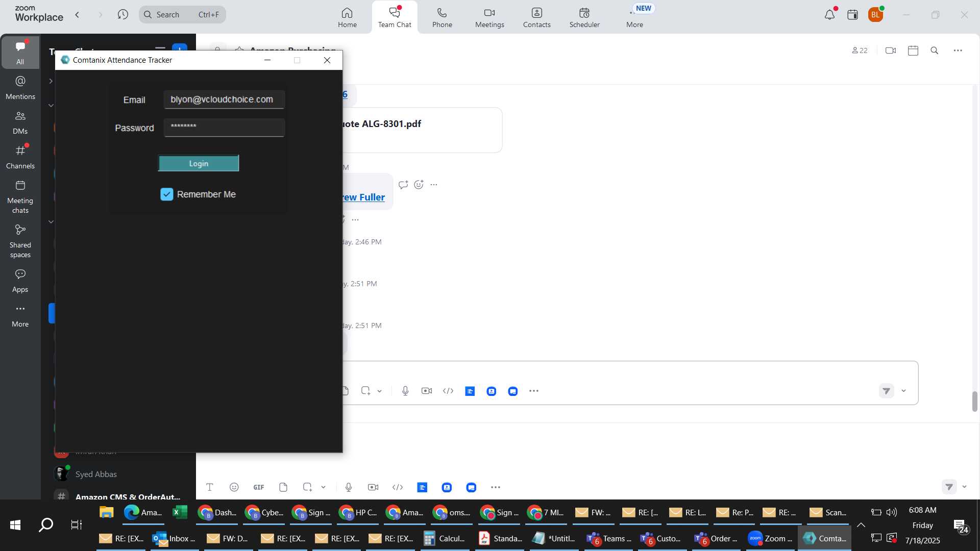This screenshot has height=551, width=980.
Task: Open the Calculator taskbar item
Action: click(x=445, y=538)
